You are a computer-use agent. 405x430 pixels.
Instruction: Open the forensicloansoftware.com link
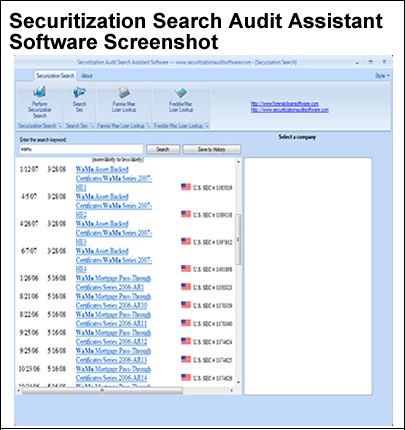tap(285, 104)
